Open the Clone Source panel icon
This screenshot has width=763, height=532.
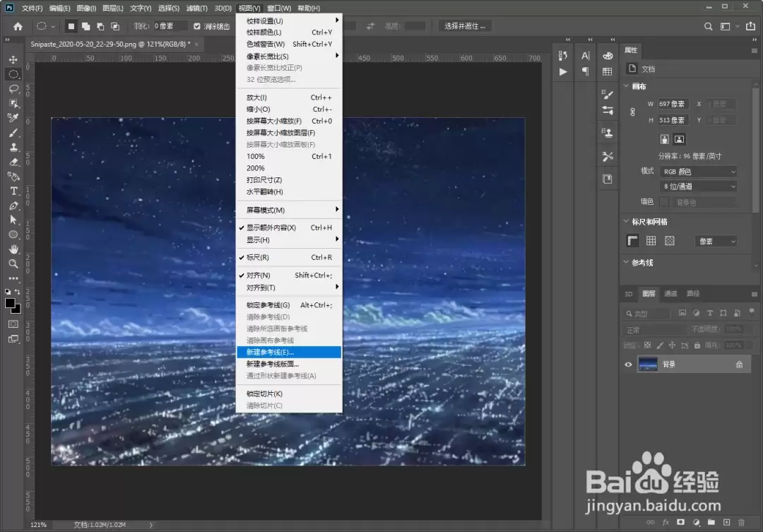(608, 133)
